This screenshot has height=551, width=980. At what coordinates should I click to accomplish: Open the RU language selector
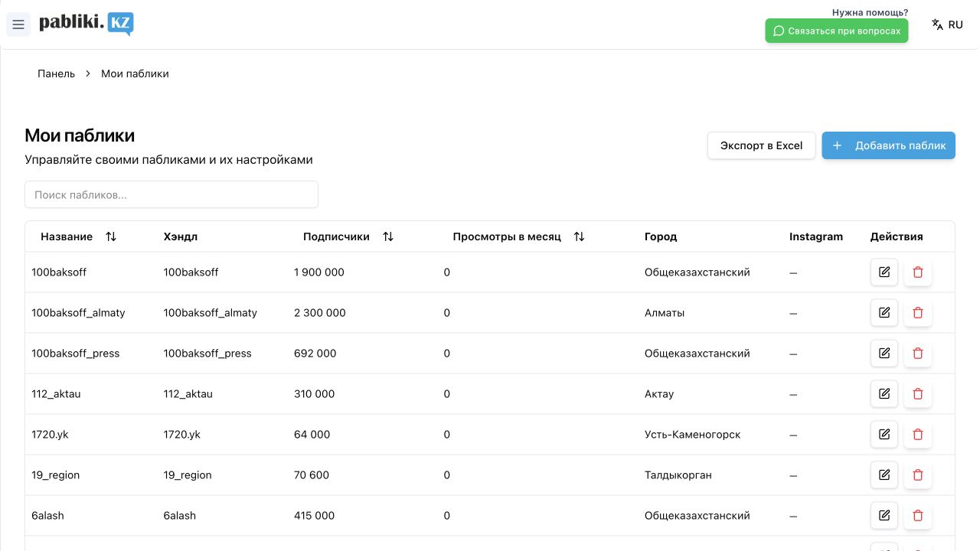[x=947, y=24]
